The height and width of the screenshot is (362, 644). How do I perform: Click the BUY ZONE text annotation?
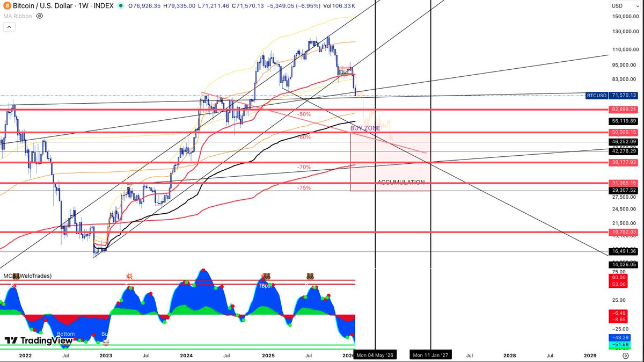pos(365,128)
